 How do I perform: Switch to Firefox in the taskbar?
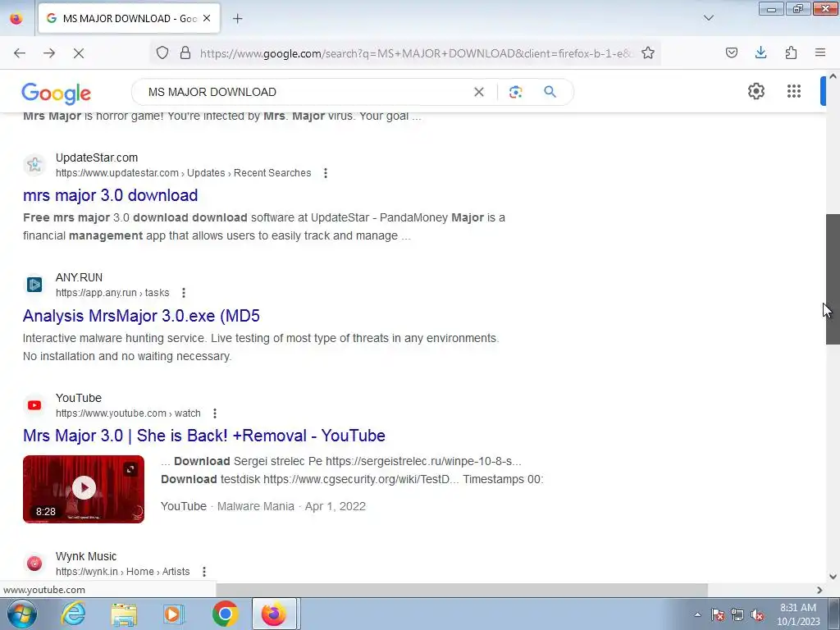click(274, 614)
